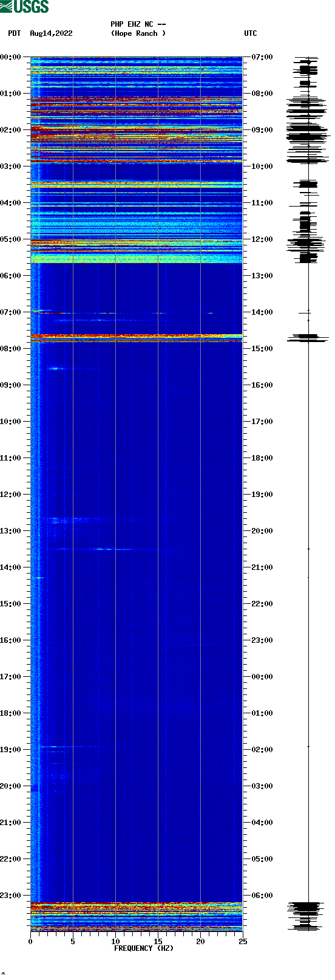Click the 11:00 PDT time label
Viewport: 335px width, 980px height.
tap(10, 458)
